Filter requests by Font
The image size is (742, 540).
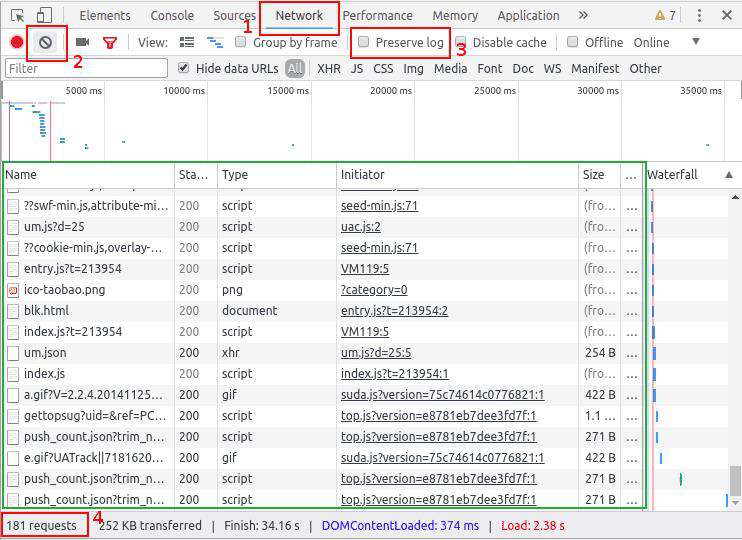point(489,69)
